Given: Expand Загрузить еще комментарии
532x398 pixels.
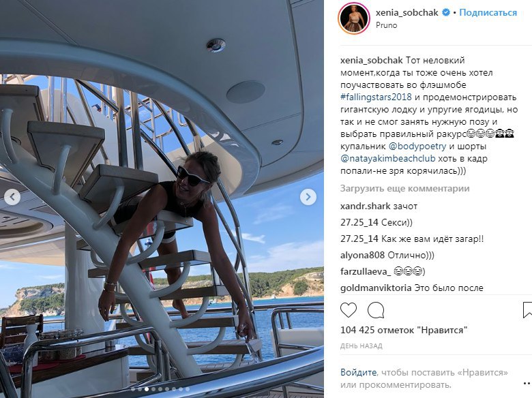Looking at the screenshot, I should pos(404,189).
